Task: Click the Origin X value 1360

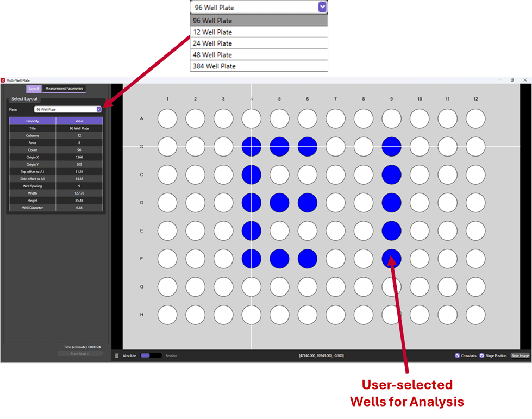Action: pyautogui.click(x=79, y=157)
